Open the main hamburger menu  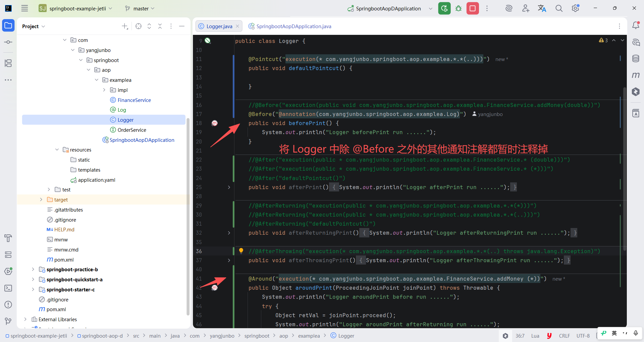point(24,8)
